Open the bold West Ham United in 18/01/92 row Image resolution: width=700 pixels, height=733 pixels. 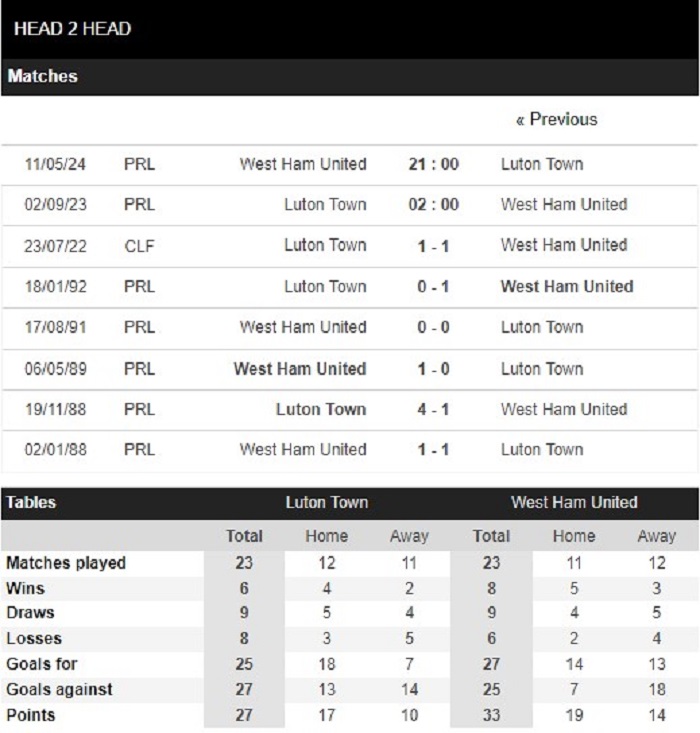coord(567,287)
